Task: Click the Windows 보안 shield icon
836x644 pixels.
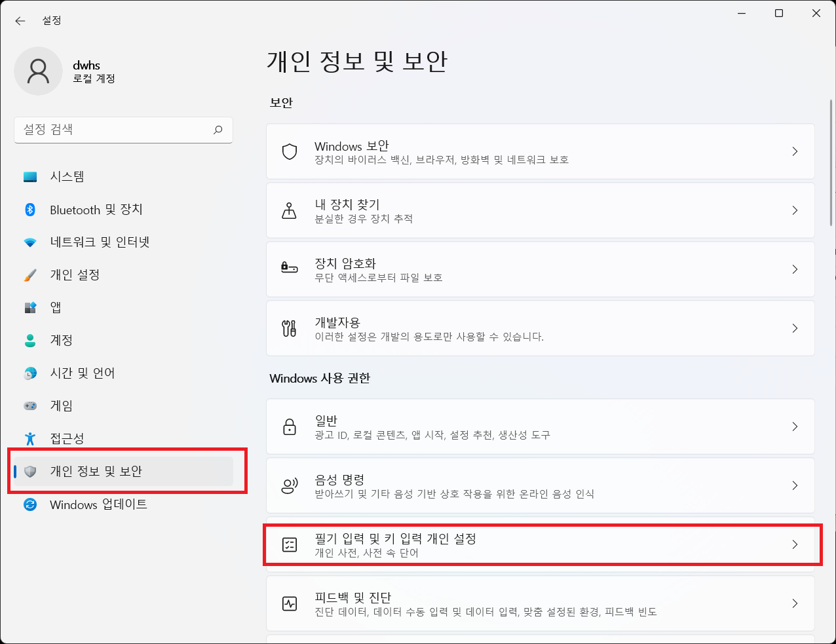Action: tap(289, 152)
